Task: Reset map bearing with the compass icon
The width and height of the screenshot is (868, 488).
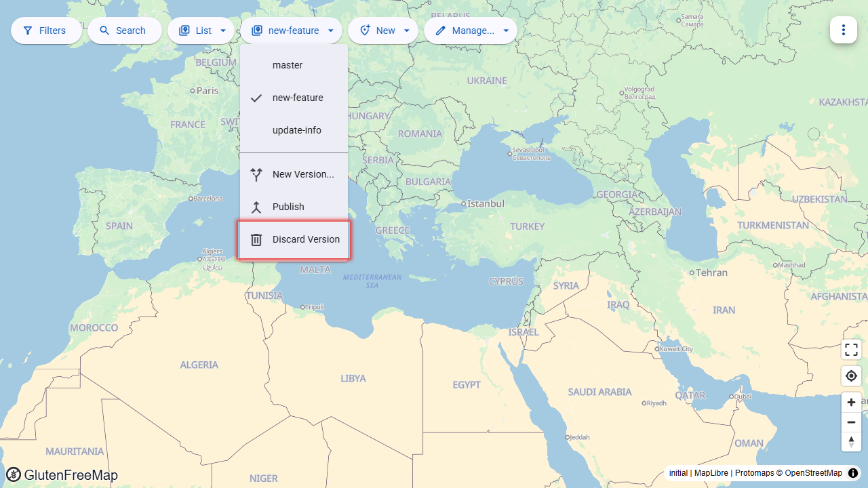Action: (851, 441)
